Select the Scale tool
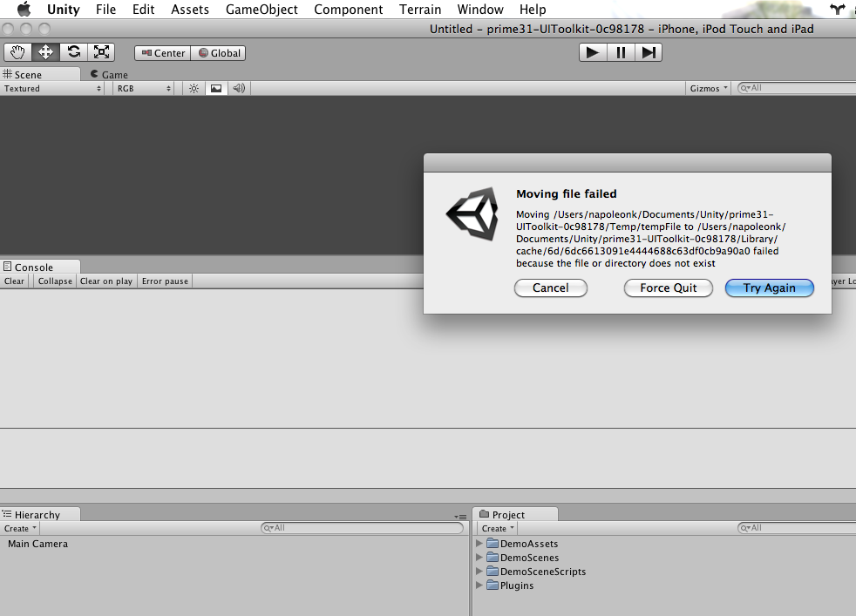Screen dimensions: 856x616 coord(101,52)
